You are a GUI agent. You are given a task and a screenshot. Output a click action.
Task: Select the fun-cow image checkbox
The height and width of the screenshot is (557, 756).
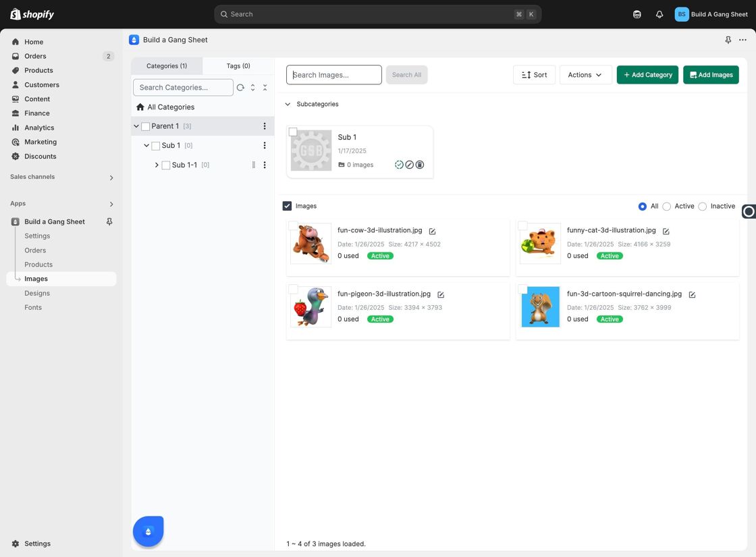(x=293, y=226)
